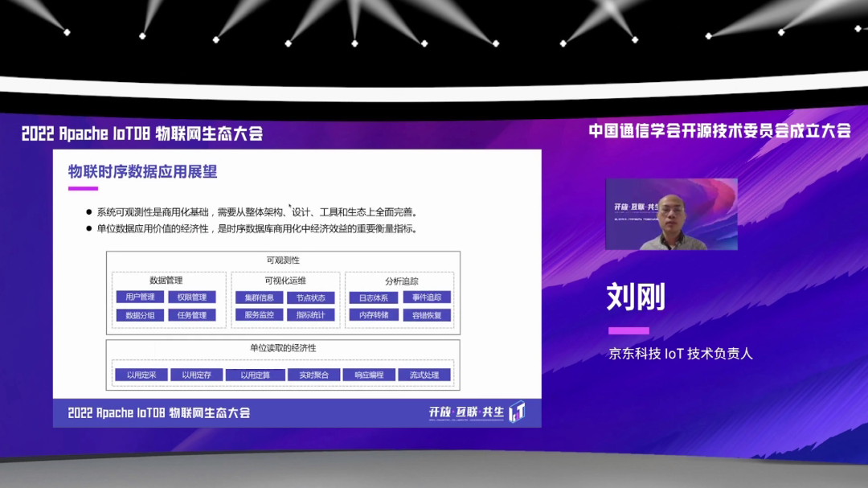Click bullet text starting with 单位数据应用价值

click(257, 229)
